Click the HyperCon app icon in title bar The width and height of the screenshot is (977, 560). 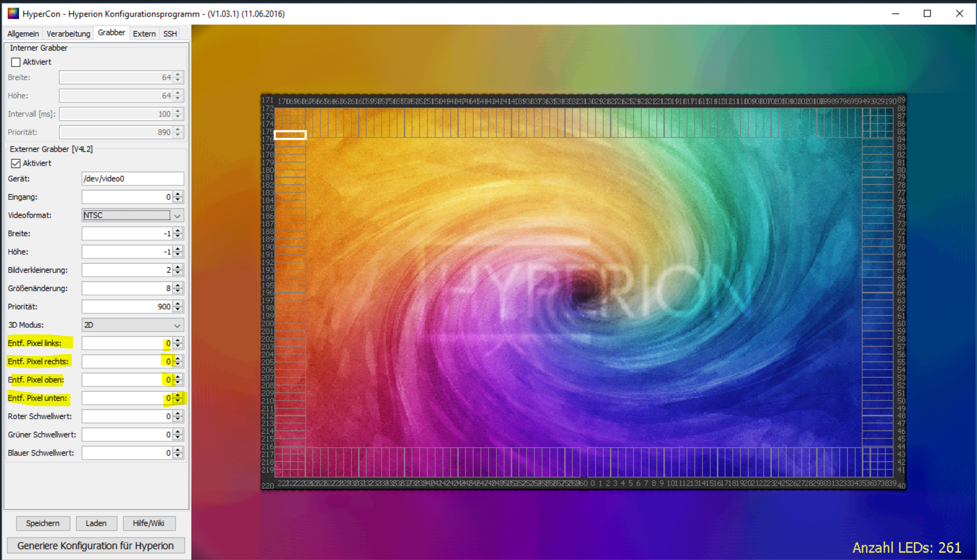13,13
